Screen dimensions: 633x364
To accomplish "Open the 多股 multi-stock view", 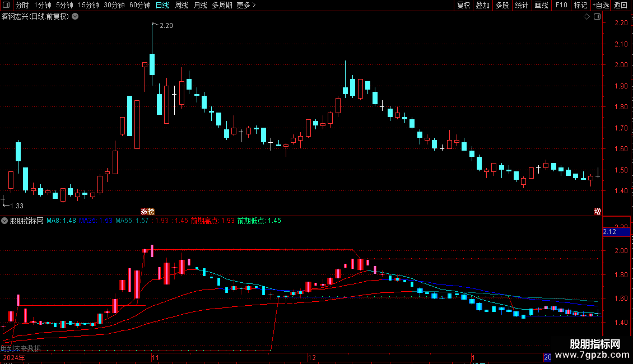I will [502, 5].
